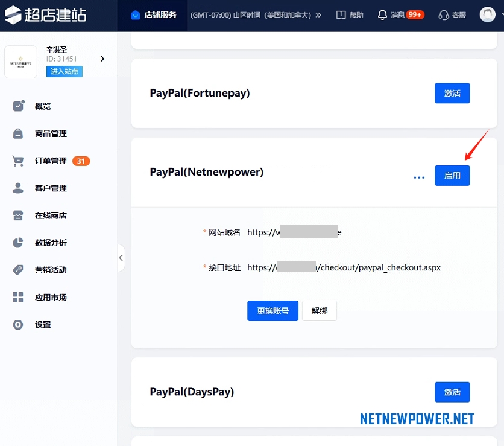This screenshot has height=446, width=504.
Task: Click the 超店建站 logo icon
Action: pyautogui.click(x=13, y=15)
